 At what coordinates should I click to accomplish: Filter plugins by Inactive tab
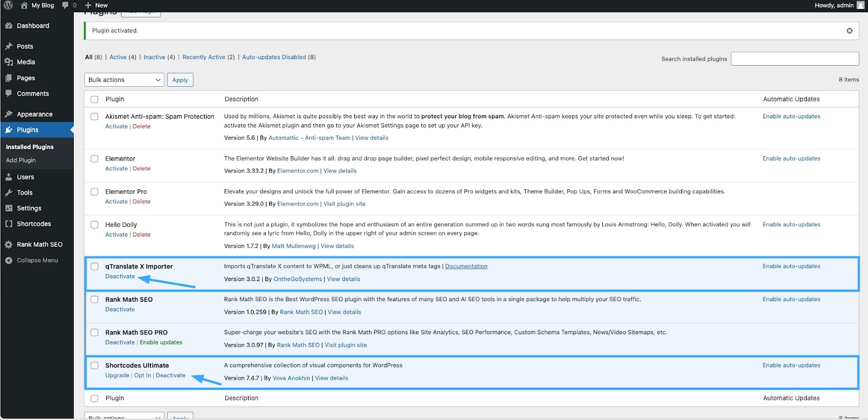click(154, 57)
